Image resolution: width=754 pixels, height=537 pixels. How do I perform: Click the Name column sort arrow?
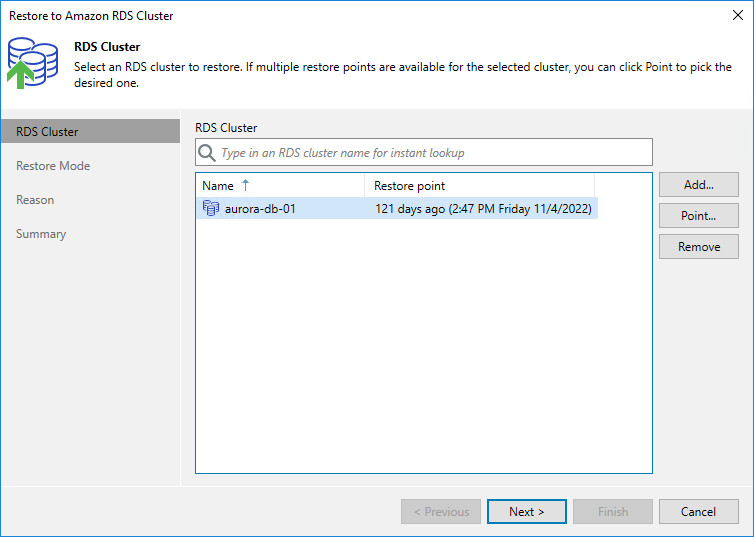pos(246,185)
